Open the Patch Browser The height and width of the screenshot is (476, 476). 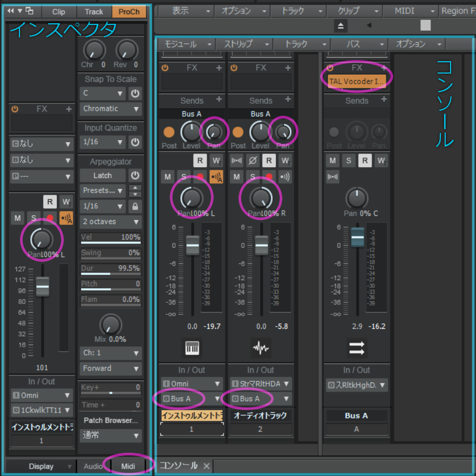pos(110,421)
